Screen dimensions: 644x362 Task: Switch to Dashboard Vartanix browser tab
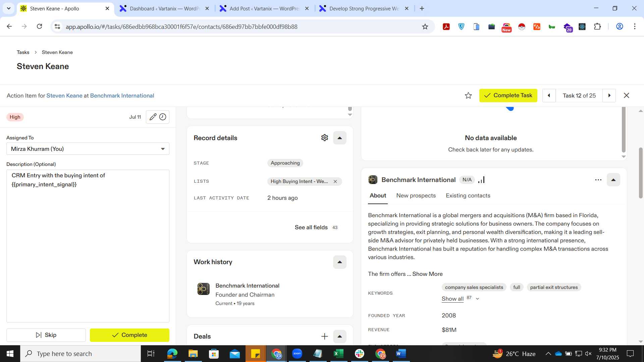(164, 8)
